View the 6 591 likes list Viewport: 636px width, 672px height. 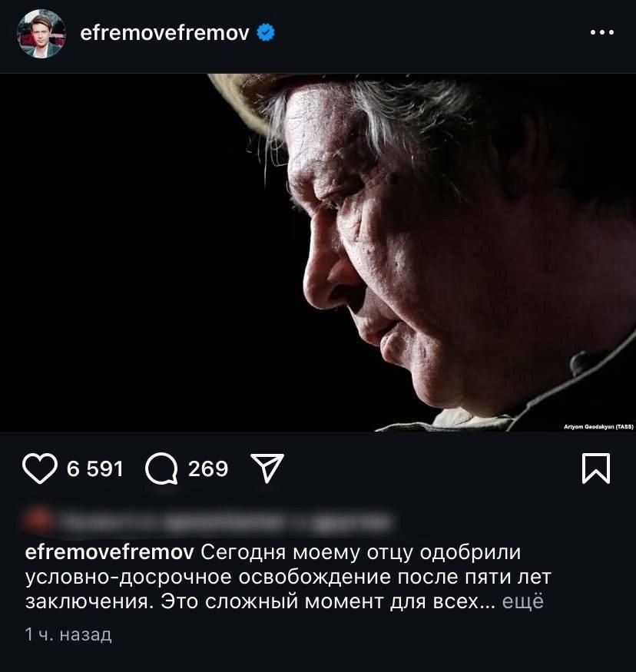[x=94, y=468]
